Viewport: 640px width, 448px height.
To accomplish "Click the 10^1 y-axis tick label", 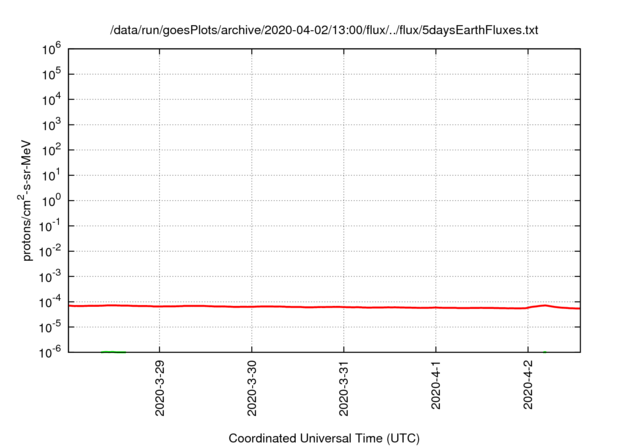I will point(51,175).
